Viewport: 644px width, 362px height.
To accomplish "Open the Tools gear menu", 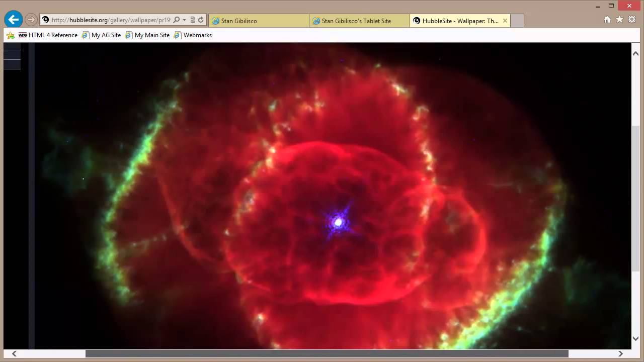I will coord(632,20).
